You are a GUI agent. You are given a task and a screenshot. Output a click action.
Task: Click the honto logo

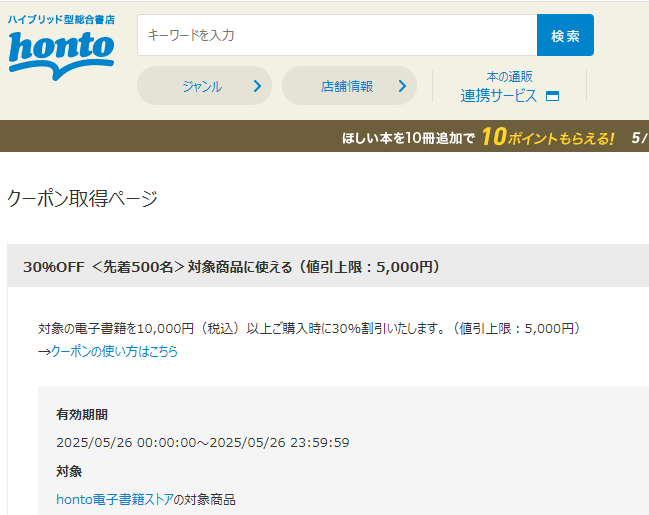coord(61,55)
